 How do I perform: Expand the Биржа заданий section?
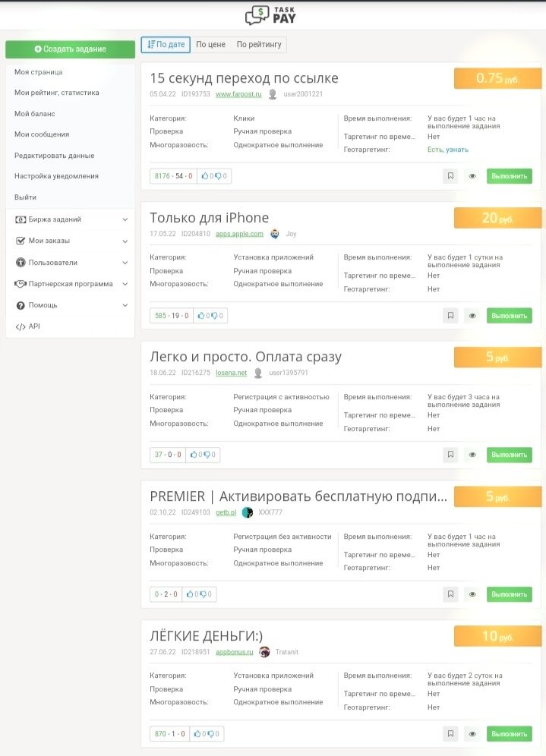tap(125, 219)
